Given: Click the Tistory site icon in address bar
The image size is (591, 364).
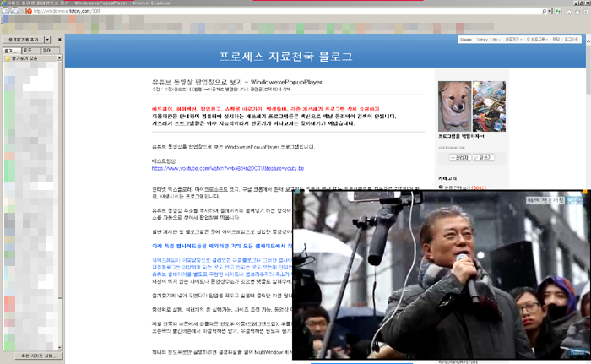Looking at the screenshot, I should 30,11.
